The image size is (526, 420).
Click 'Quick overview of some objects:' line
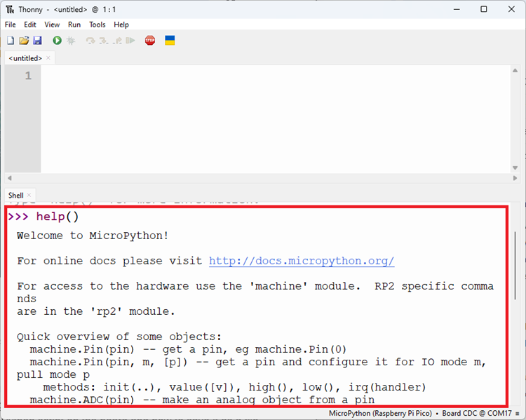(119, 337)
